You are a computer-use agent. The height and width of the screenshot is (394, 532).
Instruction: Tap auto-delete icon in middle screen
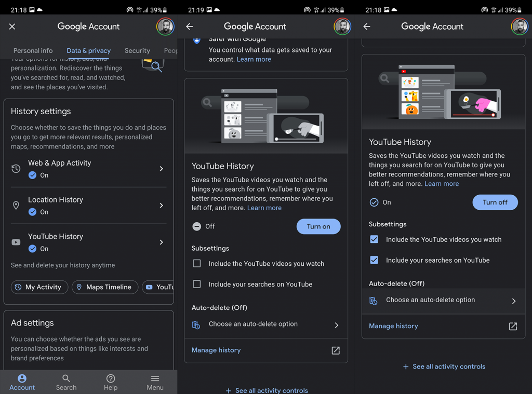[196, 325]
